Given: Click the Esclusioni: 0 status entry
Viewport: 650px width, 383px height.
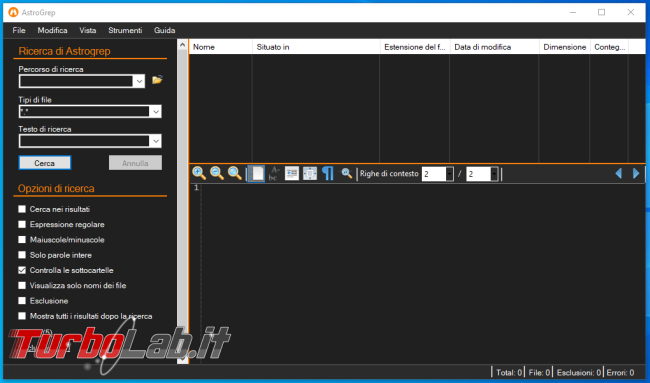Looking at the screenshot, I should tap(579, 373).
